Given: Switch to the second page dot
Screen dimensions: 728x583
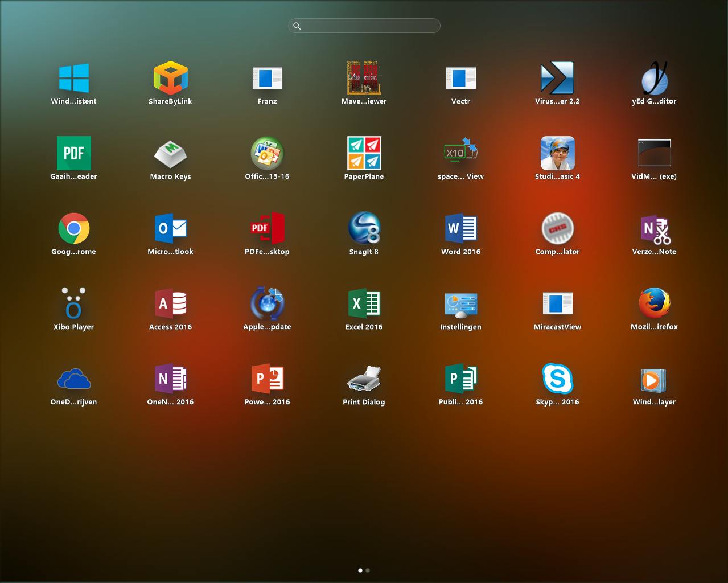Looking at the screenshot, I should pyautogui.click(x=368, y=570).
